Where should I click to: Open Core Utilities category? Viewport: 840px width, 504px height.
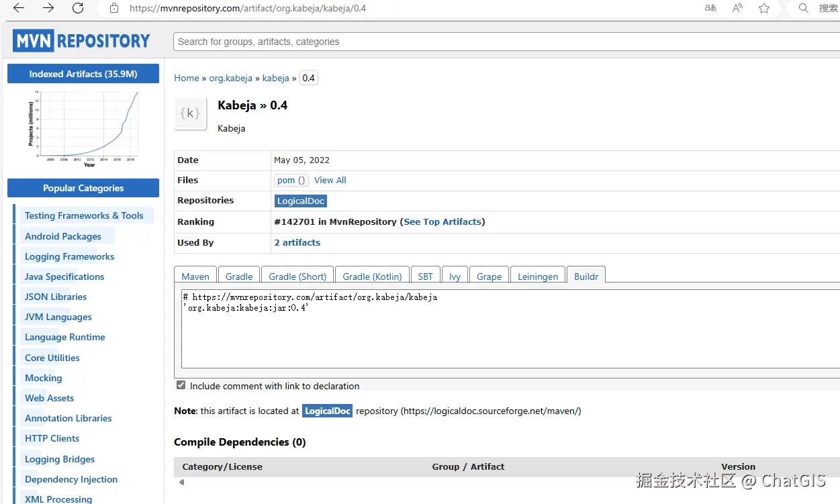click(x=52, y=358)
